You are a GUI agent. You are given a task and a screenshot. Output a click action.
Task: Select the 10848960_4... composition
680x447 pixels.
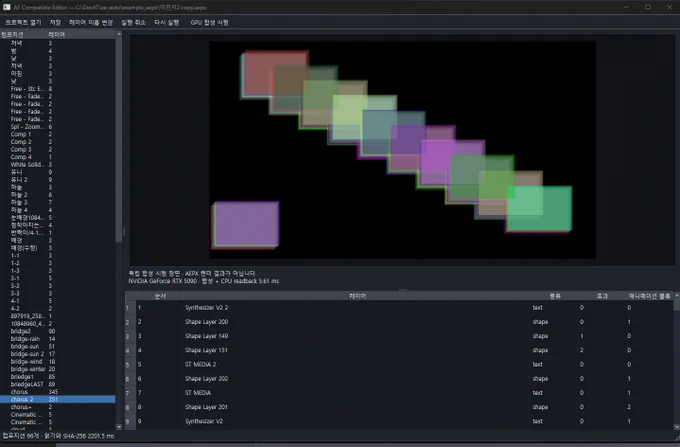[x=58, y=324]
